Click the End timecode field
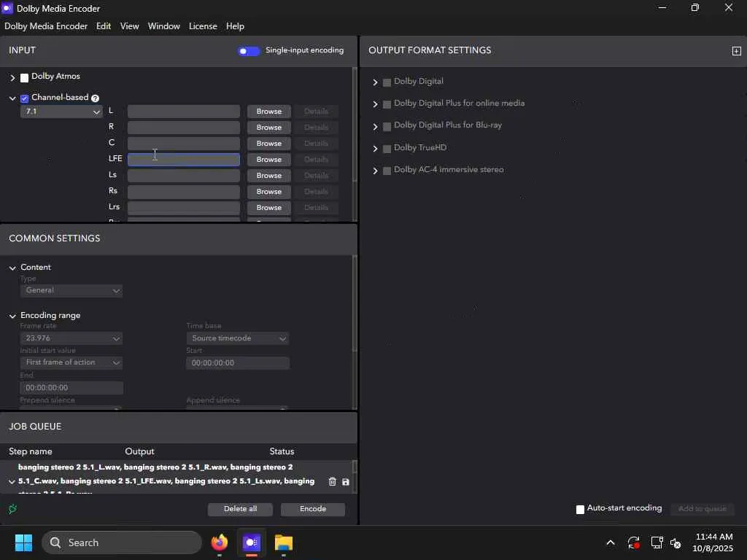 coord(71,388)
